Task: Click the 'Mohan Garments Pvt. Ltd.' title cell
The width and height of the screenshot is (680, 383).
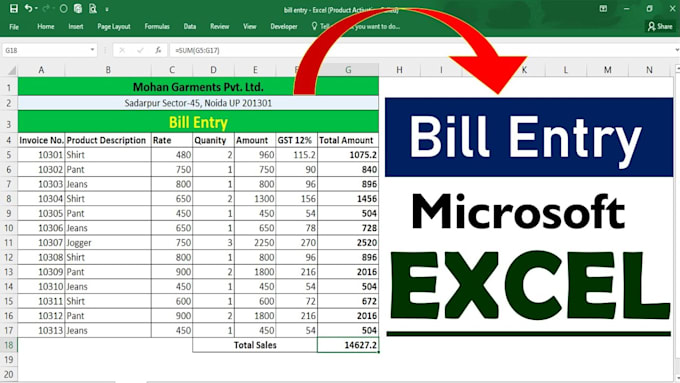Action: pos(198,87)
